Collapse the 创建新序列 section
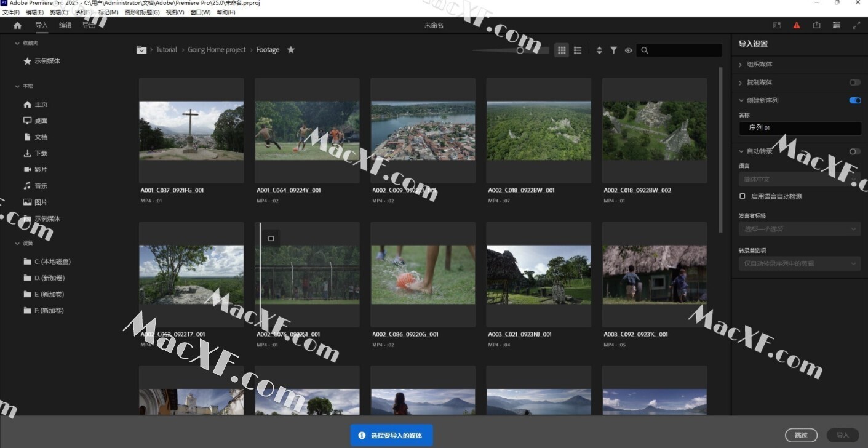This screenshot has width=868, height=448. tap(741, 100)
